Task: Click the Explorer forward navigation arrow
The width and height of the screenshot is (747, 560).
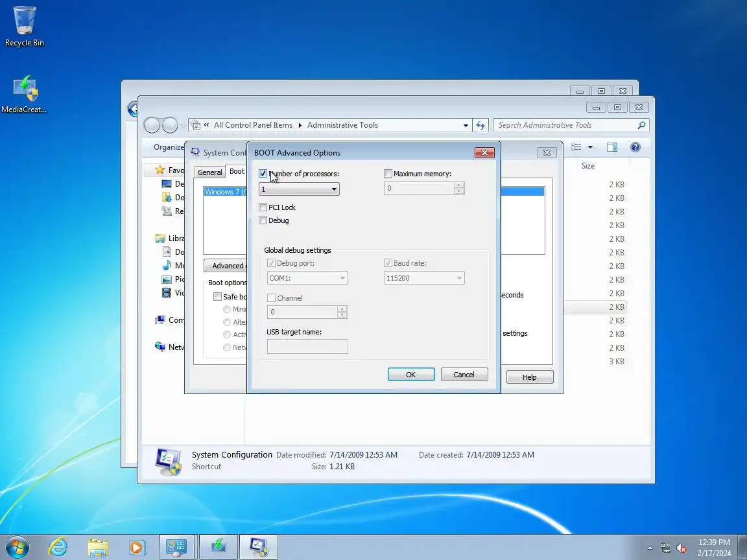Action: [170, 125]
